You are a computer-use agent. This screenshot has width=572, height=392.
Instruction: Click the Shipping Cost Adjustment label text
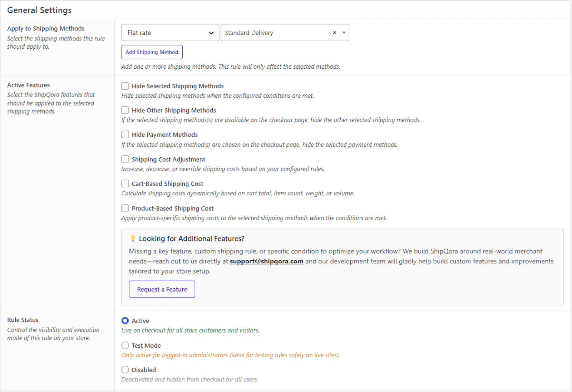(168, 159)
